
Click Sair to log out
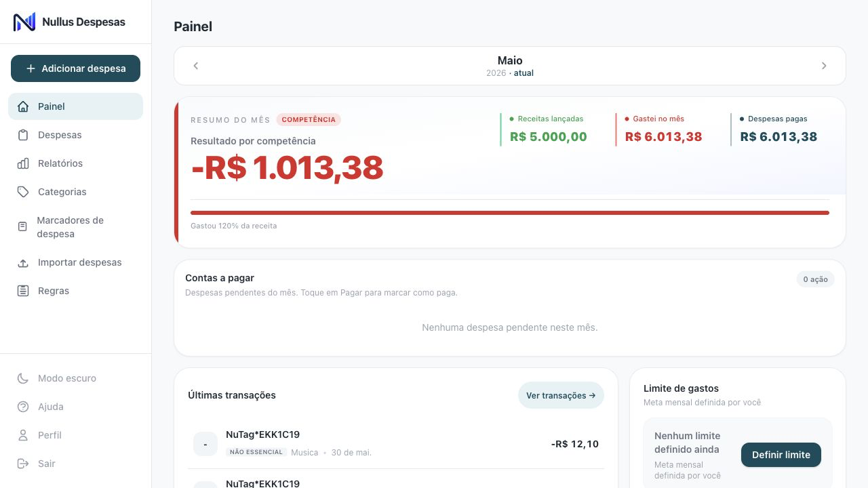(x=75, y=464)
